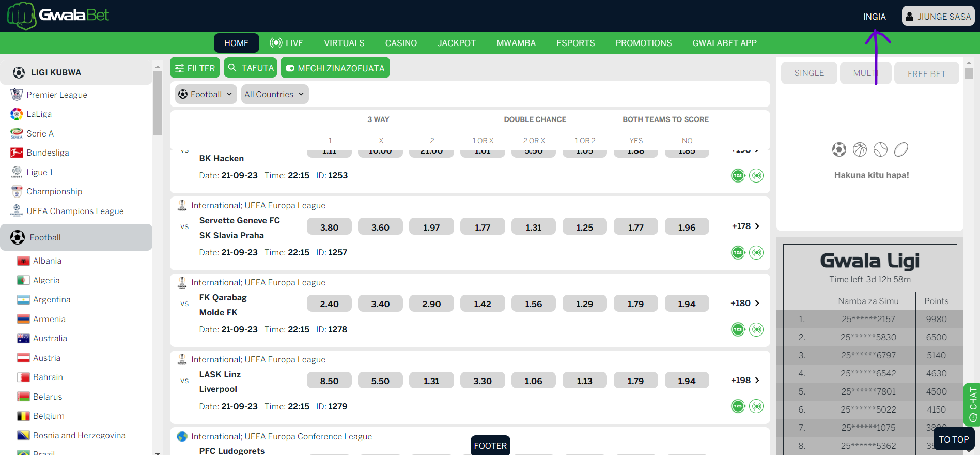
Task: Open LaLiga league icon
Action: pos(17,114)
